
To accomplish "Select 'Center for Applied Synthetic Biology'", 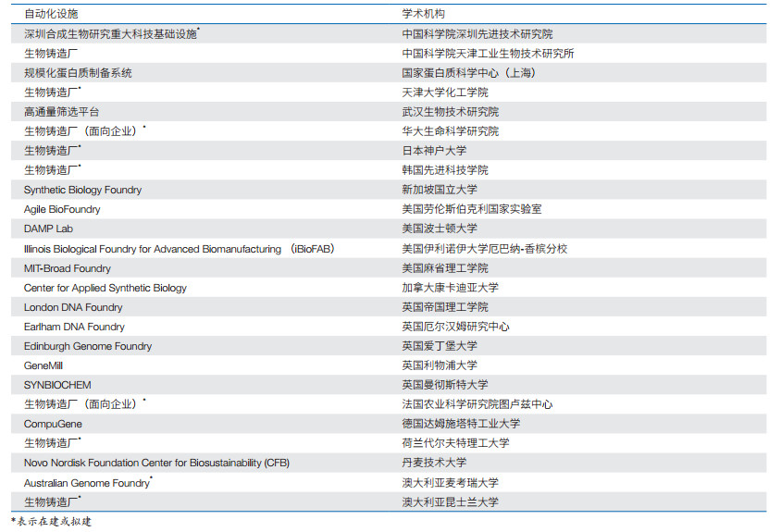I will point(105,288).
